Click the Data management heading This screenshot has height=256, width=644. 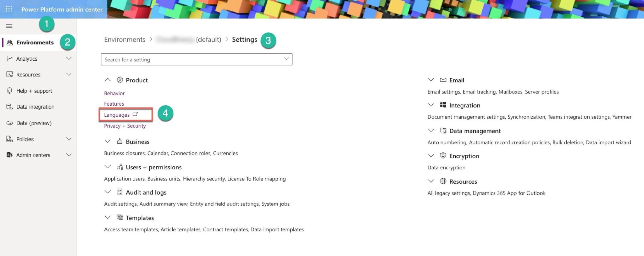pyautogui.click(x=475, y=131)
